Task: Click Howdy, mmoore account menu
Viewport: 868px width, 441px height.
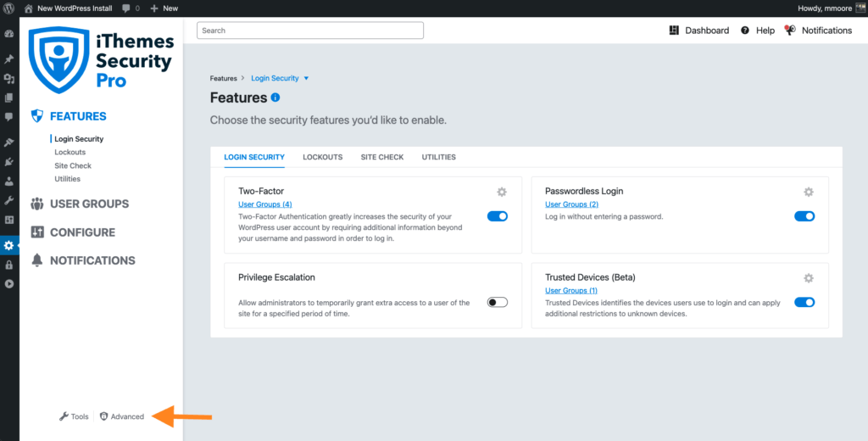Action: coord(825,8)
